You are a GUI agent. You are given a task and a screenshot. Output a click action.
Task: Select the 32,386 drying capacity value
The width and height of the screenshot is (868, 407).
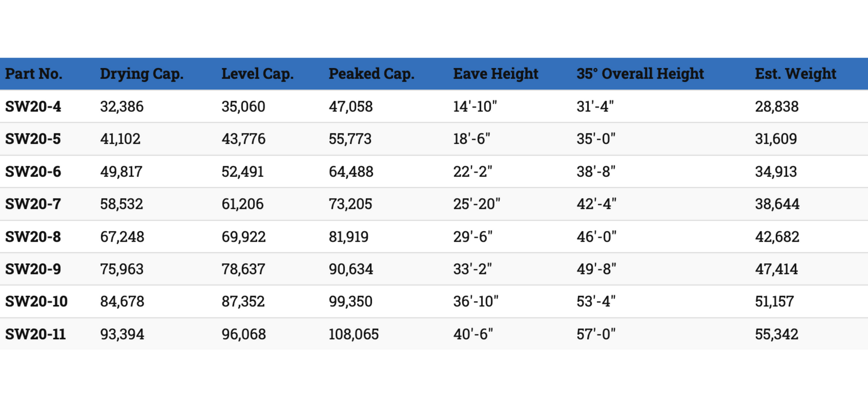point(122,107)
